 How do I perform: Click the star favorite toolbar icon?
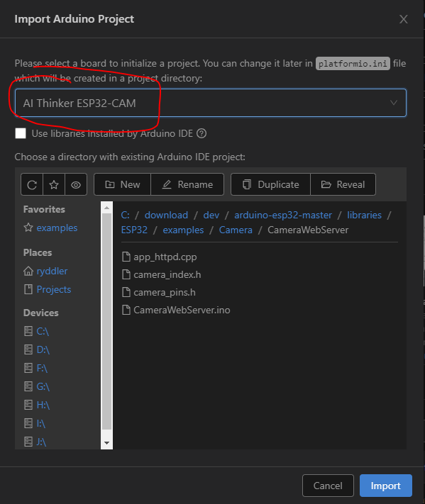54,184
